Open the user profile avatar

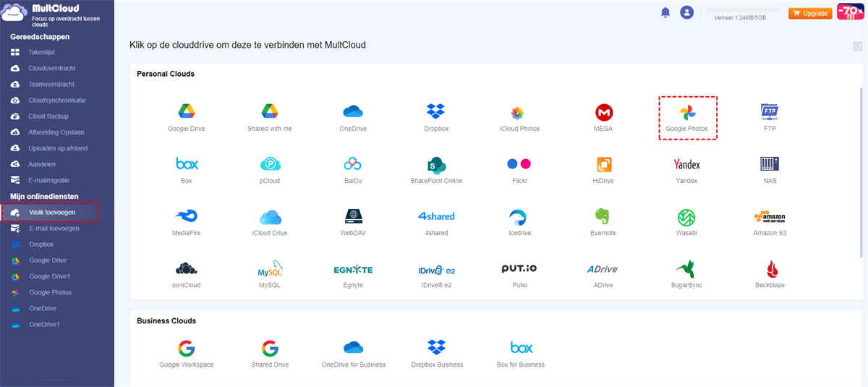[687, 12]
